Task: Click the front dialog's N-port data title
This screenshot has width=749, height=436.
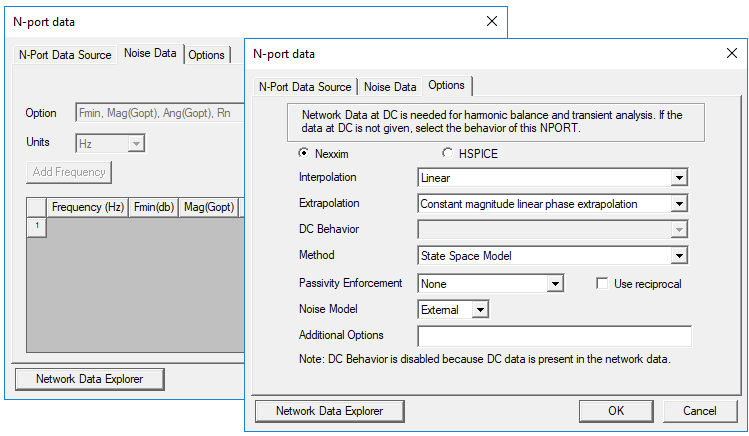Action: coord(284,54)
